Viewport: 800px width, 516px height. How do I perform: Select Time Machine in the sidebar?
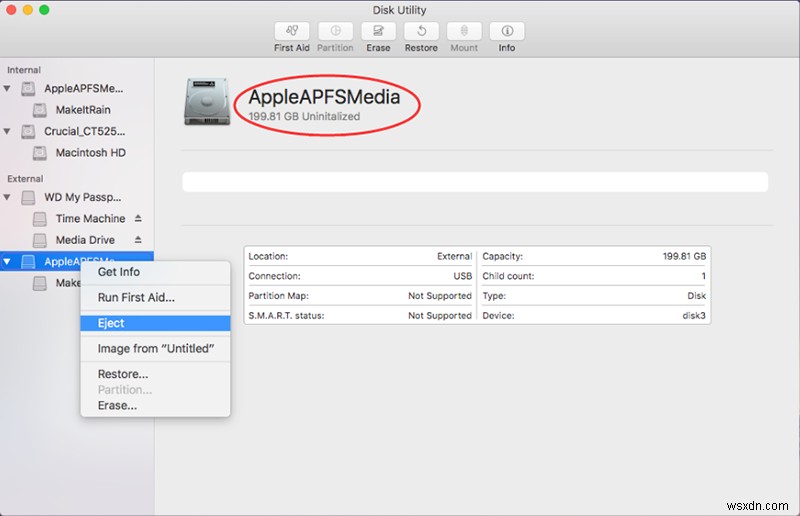(x=90, y=218)
